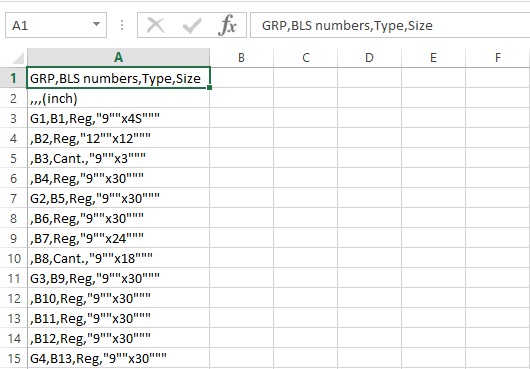The height and width of the screenshot is (369, 530).
Task: Select column F header
Action: [498, 57]
